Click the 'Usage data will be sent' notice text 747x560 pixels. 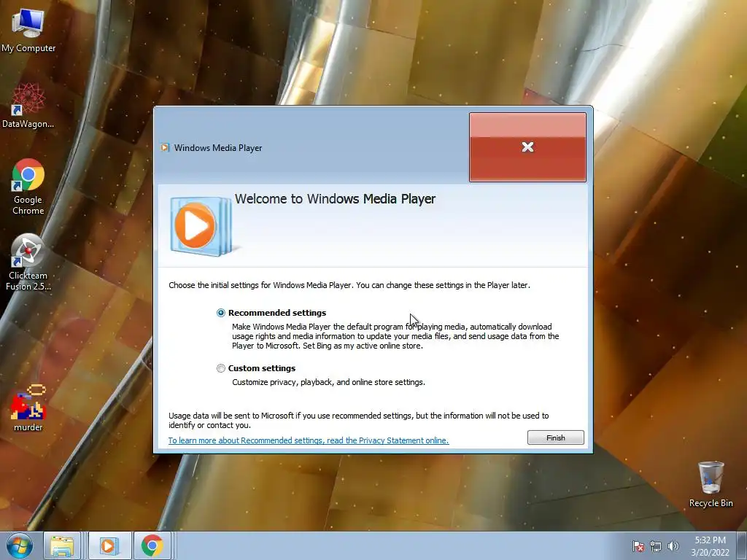click(x=359, y=421)
